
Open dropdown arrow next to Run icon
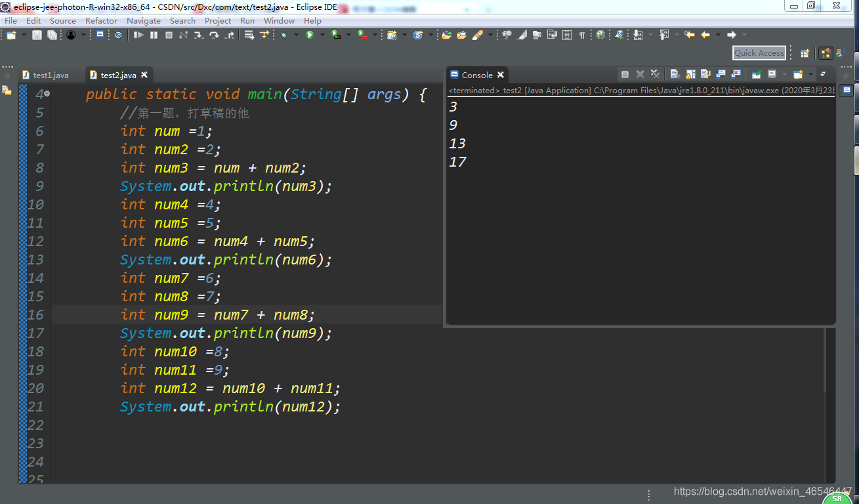coord(322,35)
